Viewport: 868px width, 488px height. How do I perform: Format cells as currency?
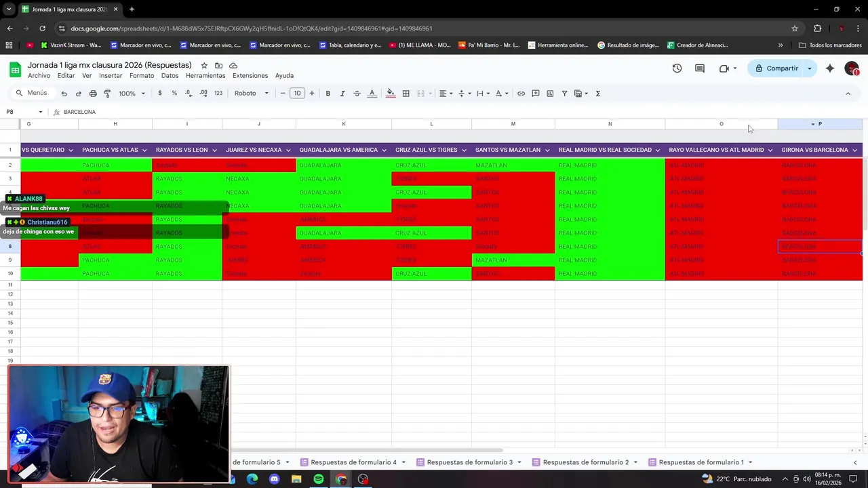tap(160, 94)
